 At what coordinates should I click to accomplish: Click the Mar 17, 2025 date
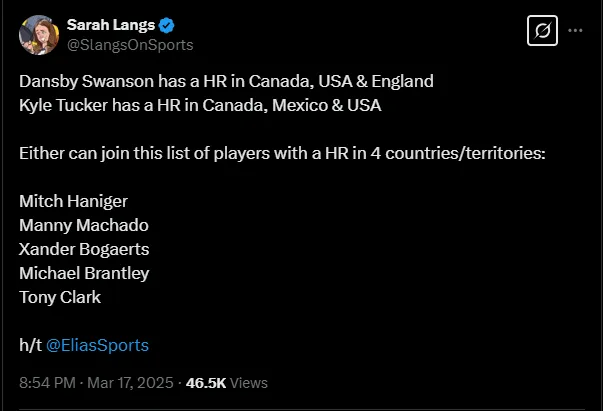[131, 382]
